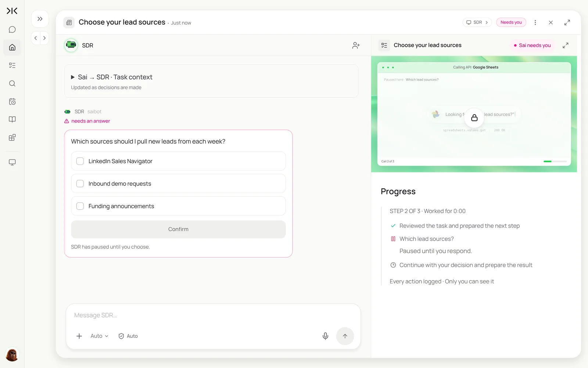The height and width of the screenshot is (368, 588).
Task: Click the send arrow button
Action: point(345,336)
